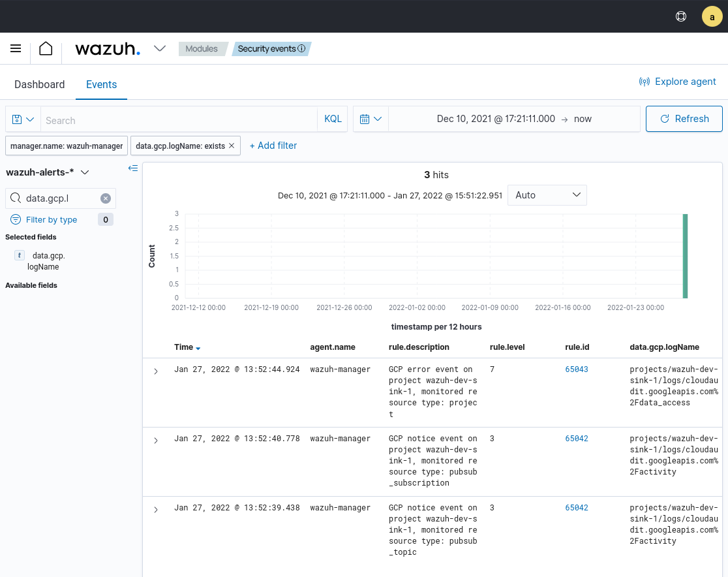Open the Auto interval dropdown
Viewport: 728px width, 577px height.
coord(547,195)
